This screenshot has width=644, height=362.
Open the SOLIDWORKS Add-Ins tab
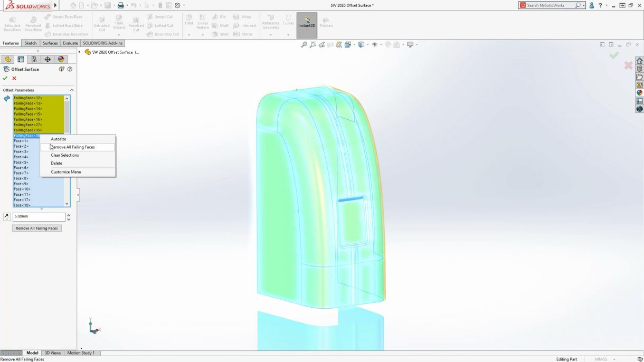(x=102, y=43)
